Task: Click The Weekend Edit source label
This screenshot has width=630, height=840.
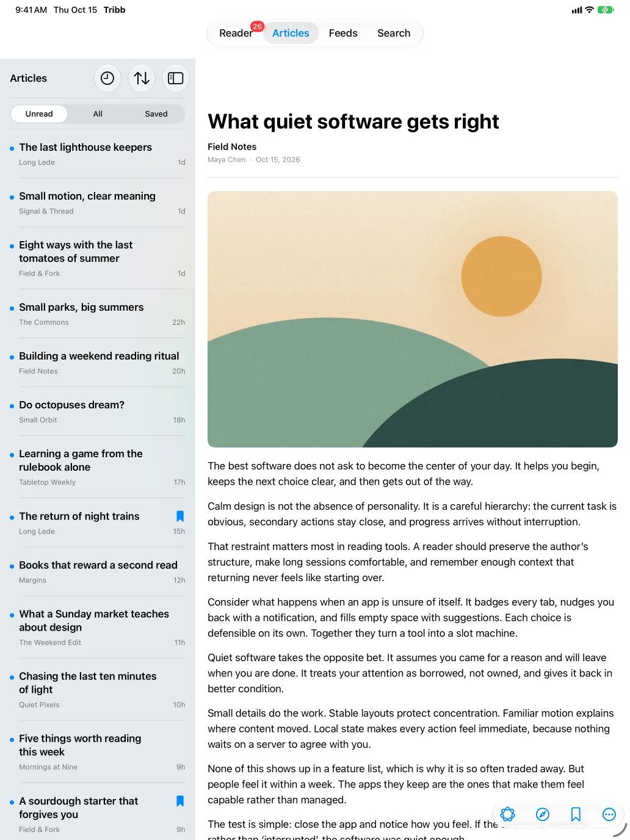Action: tap(50, 643)
